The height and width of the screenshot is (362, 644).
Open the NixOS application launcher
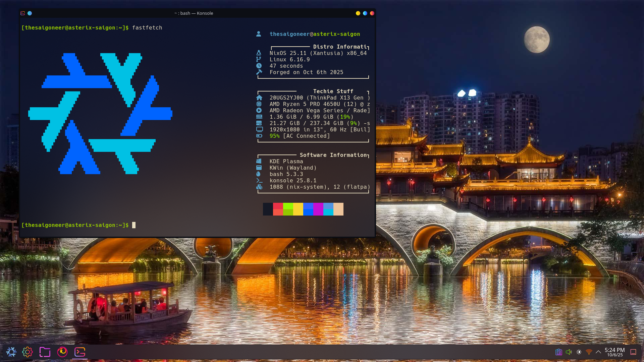(11, 352)
